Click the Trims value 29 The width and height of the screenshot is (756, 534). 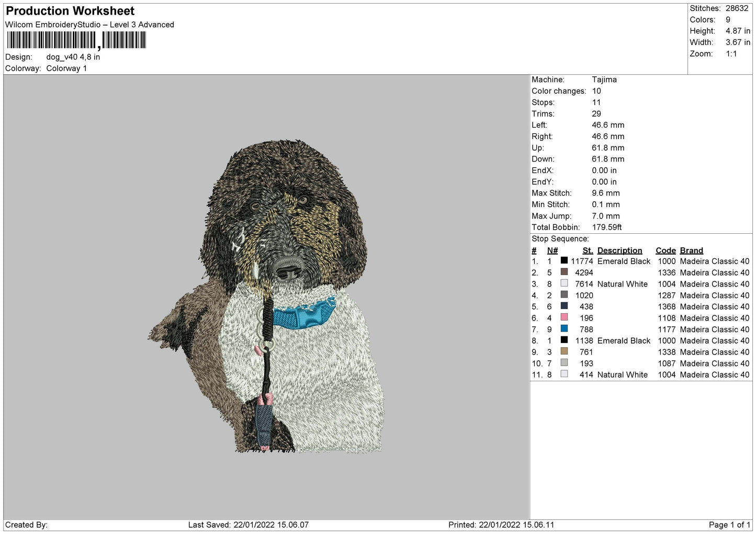(596, 114)
